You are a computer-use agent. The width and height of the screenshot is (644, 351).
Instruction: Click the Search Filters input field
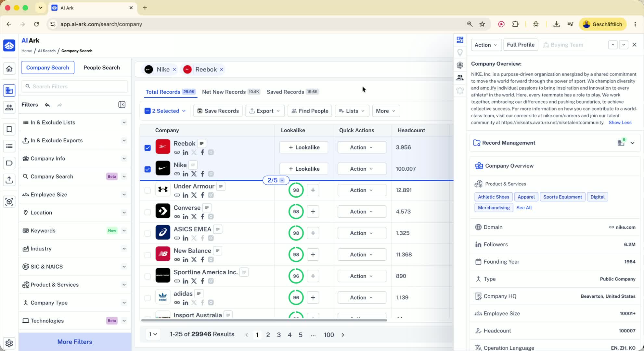(75, 86)
